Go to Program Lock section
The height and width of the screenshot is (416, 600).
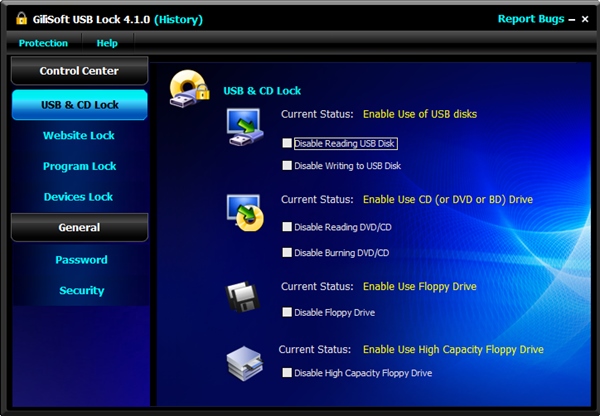(x=80, y=166)
